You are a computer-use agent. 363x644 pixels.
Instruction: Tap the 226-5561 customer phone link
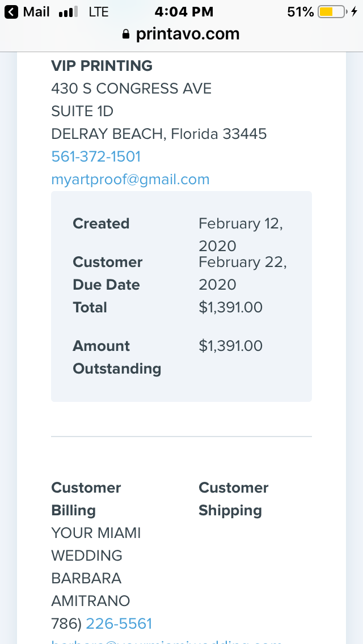[x=119, y=624]
